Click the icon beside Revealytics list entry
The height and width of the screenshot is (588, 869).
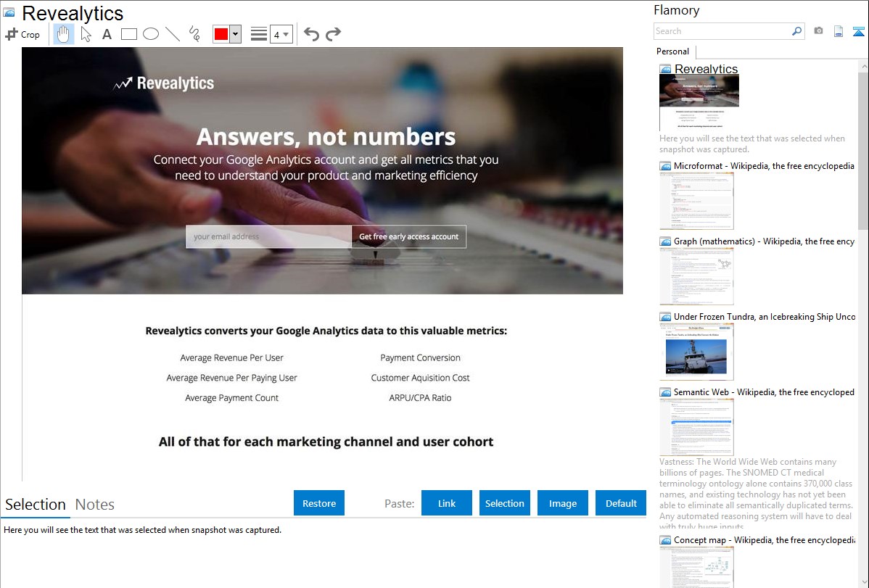[665, 69]
